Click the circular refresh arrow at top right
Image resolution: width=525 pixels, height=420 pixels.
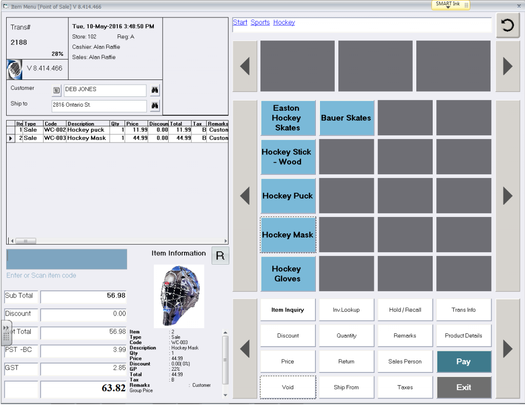click(x=508, y=25)
